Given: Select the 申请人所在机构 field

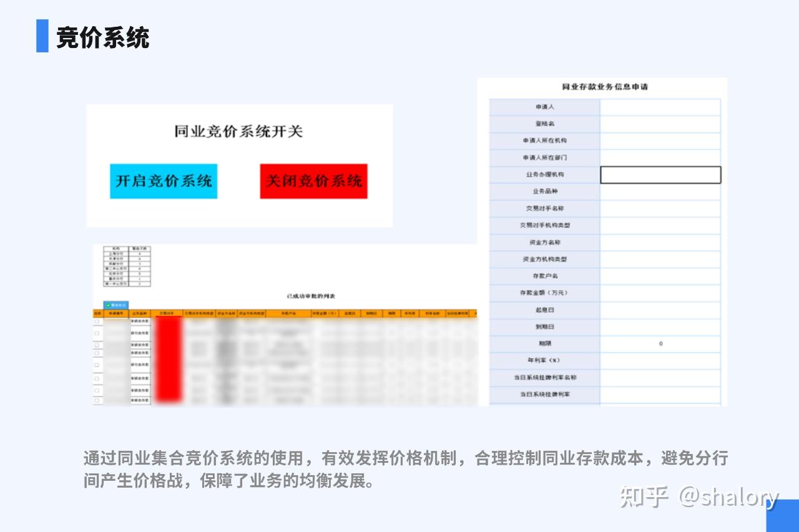Looking at the screenshot, I should [660, 141].
